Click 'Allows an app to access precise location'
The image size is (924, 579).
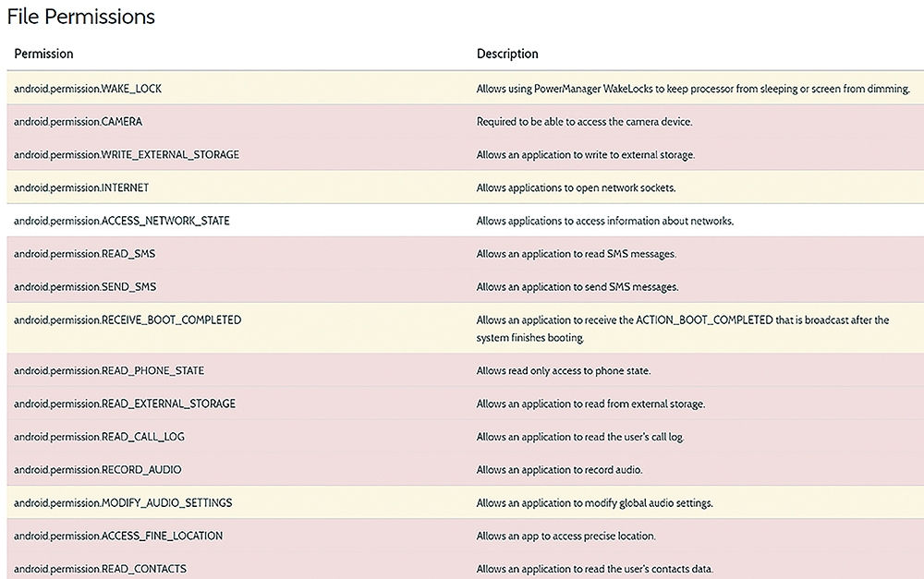566,536
